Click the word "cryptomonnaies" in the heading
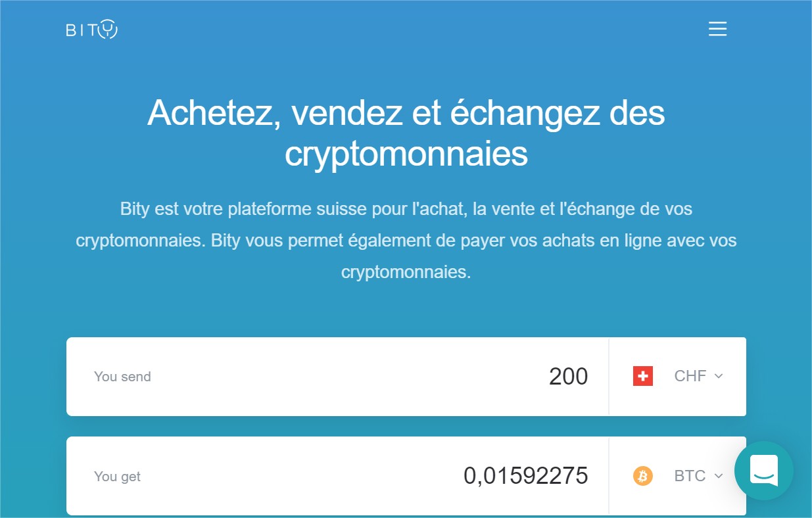The height and width of the screenshot is (518, 812). 406,153
